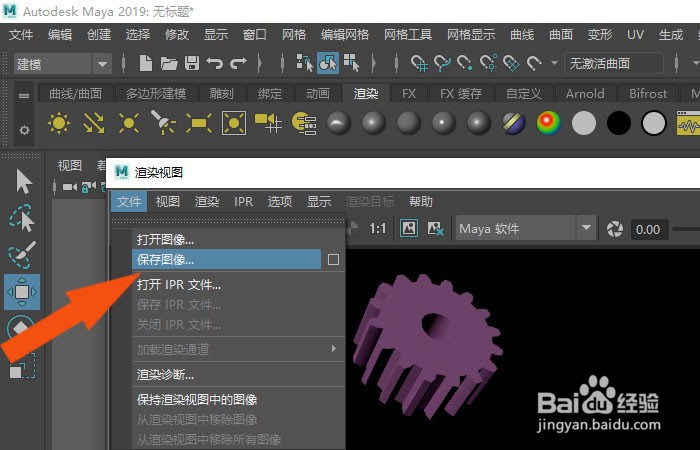The image size is (700, 450).
Task: Open 编辑网格 menu in main menu bar
Action: (x=345, y=35)
